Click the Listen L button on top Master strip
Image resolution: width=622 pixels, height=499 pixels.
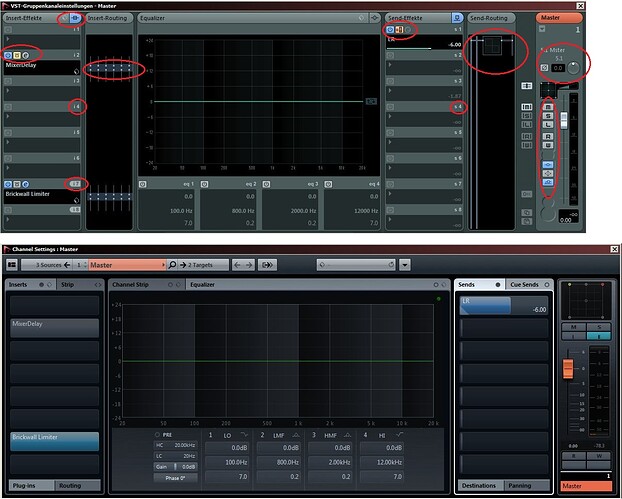pyautogui.click(x=548, y=125)
